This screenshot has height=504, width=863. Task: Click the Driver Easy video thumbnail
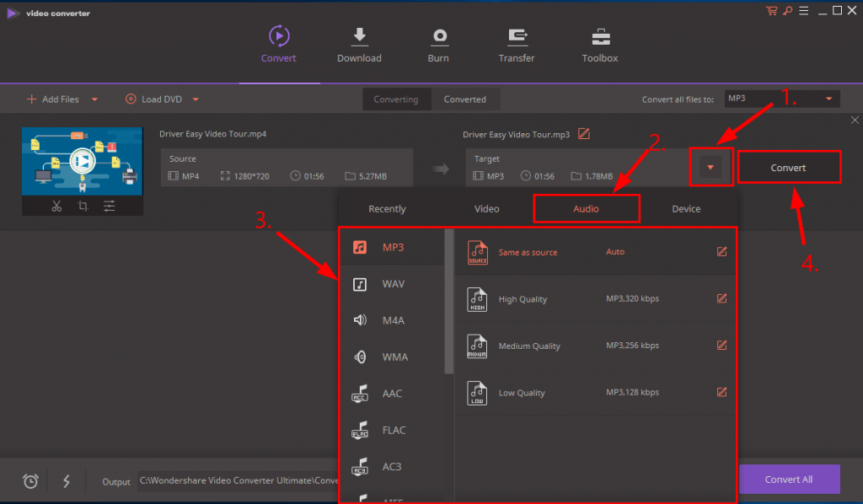click(82, 161)
